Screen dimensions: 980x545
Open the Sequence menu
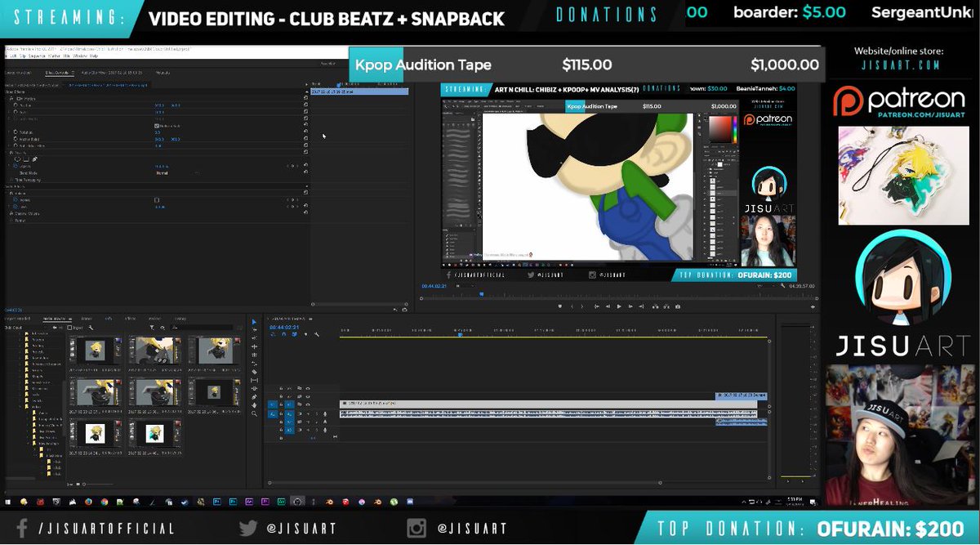pyautogui.click(x=37, y=56)
